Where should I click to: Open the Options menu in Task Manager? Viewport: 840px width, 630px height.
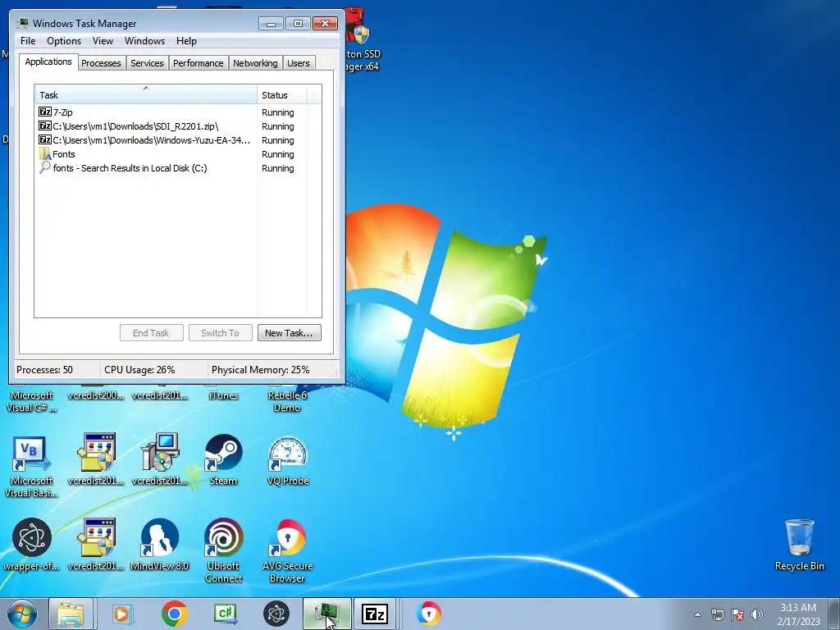click(64, 41)
